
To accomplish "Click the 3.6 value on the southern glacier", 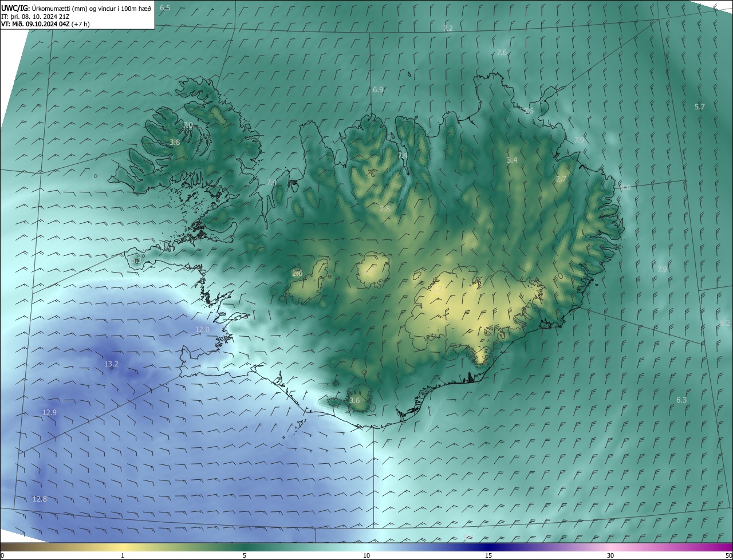I will (x=354, y=400).
